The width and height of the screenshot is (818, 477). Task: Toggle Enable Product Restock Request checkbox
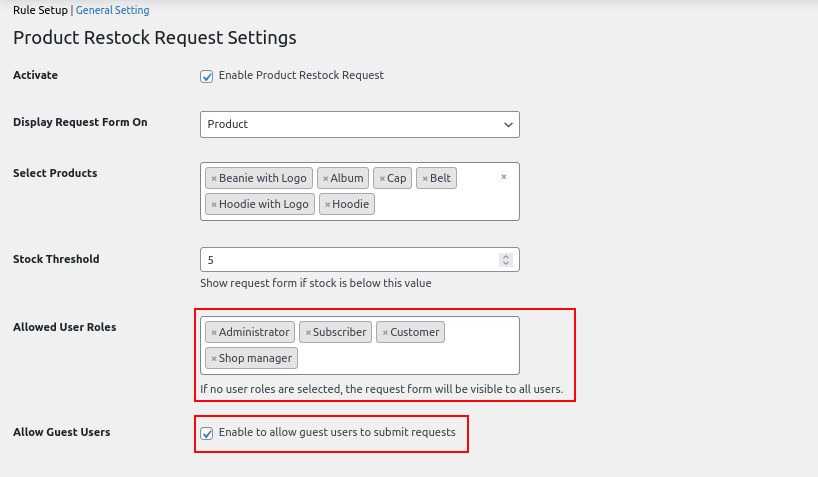pyautogui.click(x=207, y=76)
